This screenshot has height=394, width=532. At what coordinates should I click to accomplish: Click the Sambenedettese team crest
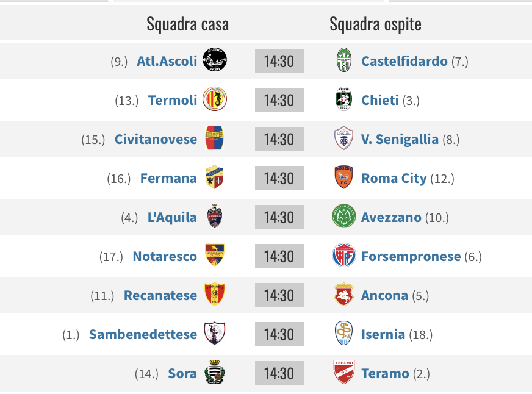214,333
